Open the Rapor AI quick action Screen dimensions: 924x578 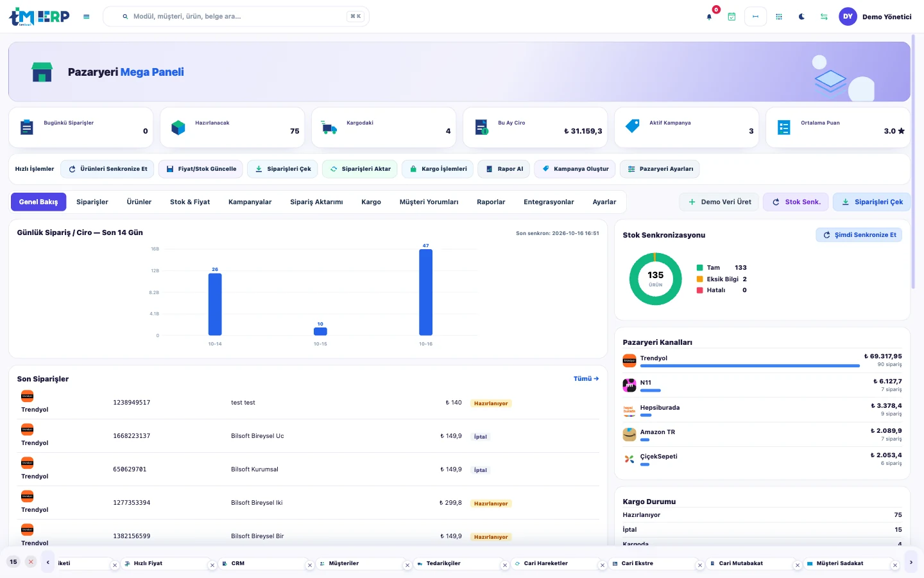click(x=504, y=169)
